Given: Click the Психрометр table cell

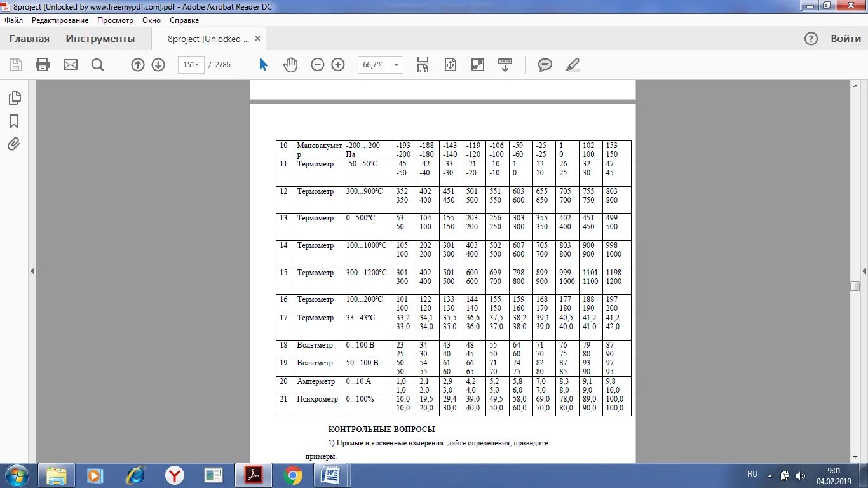Looking at the screenshot, I should point(320,405).
